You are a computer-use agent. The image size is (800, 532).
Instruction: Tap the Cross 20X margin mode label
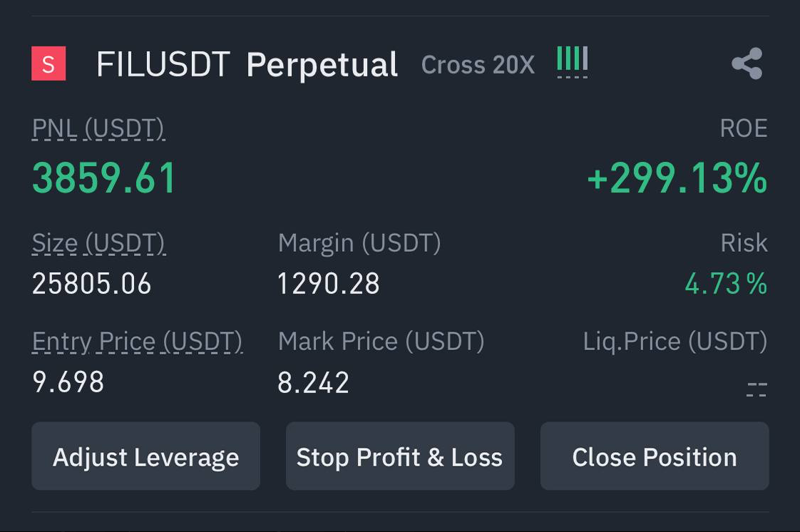[478, 66]
